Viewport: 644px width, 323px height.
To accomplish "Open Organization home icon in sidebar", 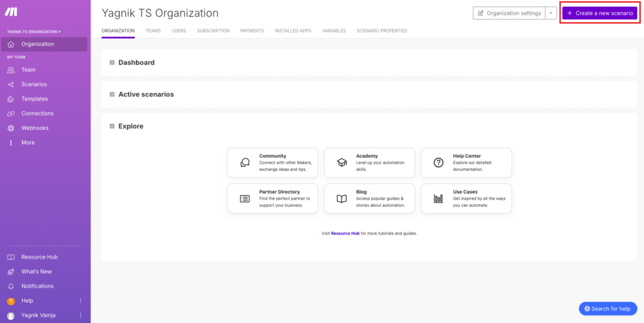I will click(11, 45).
